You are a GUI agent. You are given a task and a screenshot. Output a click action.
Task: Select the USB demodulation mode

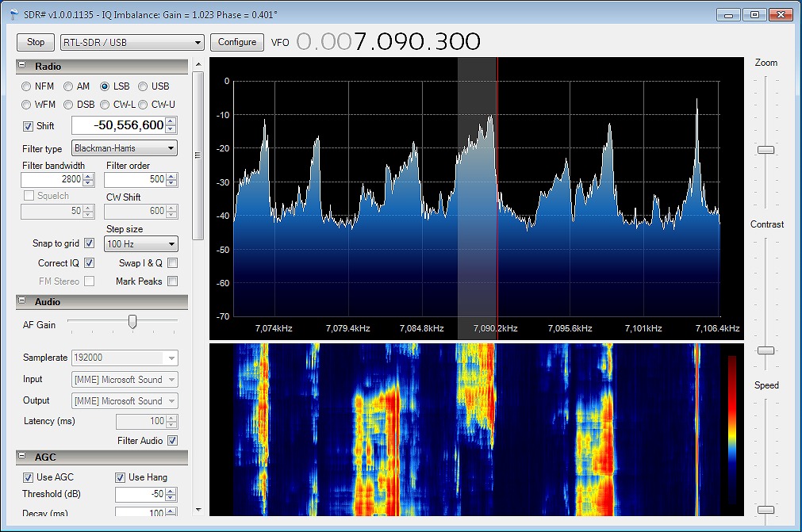click(x=143, y=86)
